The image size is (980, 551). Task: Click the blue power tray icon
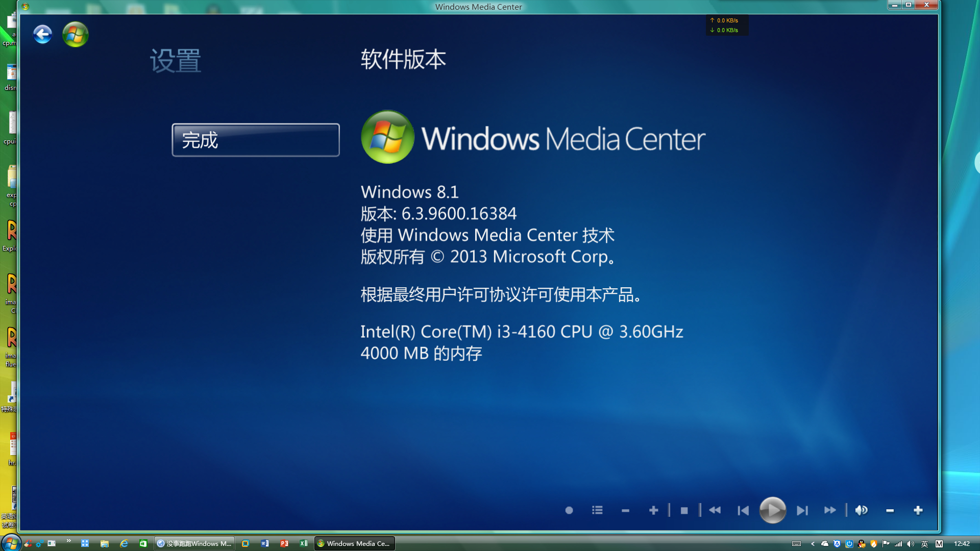click(849, 544)
